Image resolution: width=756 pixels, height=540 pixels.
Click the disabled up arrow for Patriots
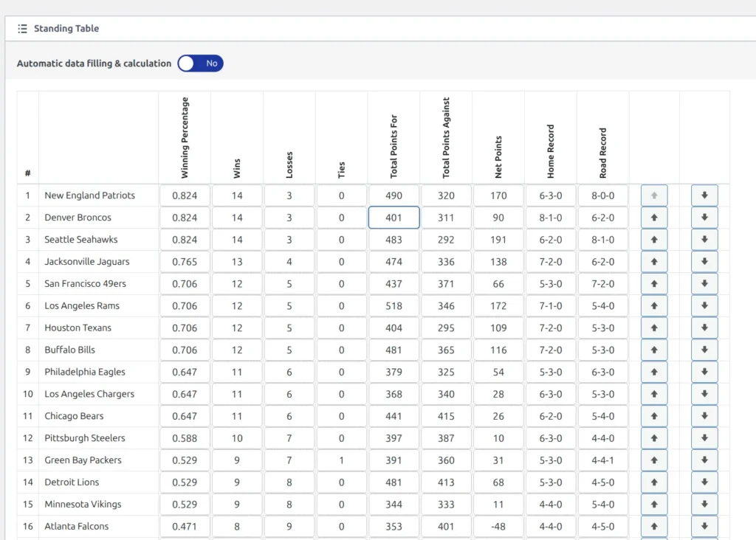[x=654, y=195]
